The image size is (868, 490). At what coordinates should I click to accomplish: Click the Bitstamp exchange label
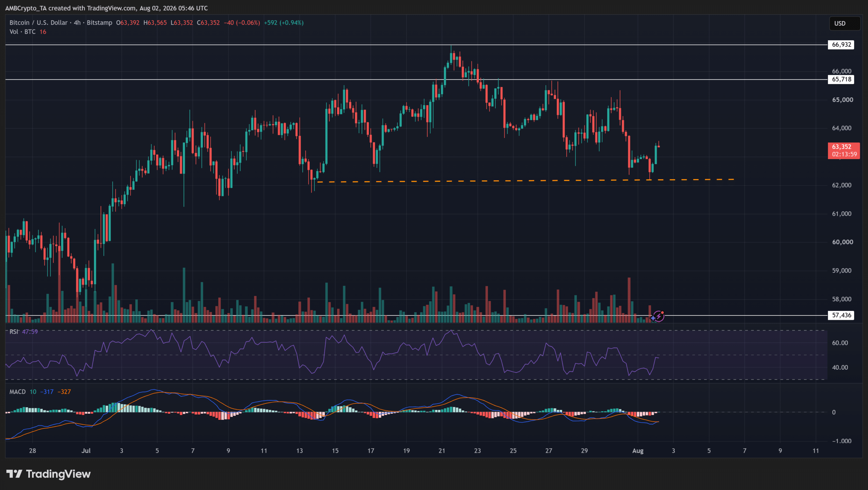coord(99,23)
